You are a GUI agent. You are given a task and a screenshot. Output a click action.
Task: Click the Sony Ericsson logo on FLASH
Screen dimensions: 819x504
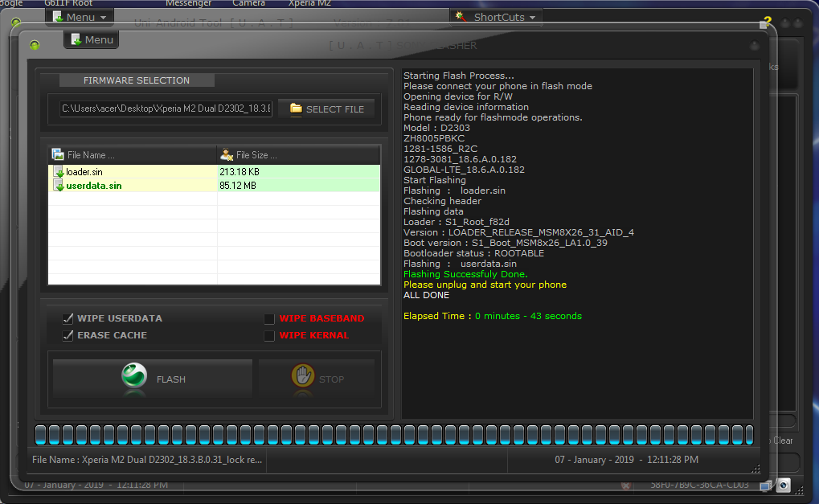click(x=134, y=375)
